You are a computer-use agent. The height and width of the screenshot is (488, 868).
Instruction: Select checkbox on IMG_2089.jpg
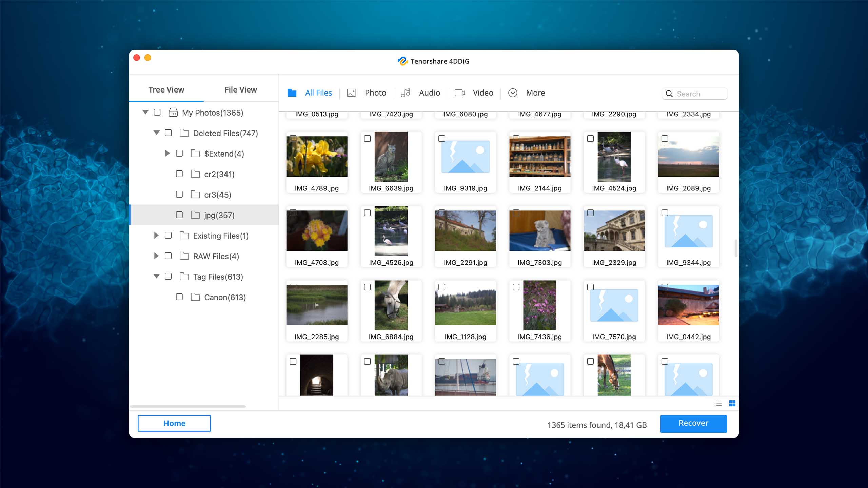(665, 139)
